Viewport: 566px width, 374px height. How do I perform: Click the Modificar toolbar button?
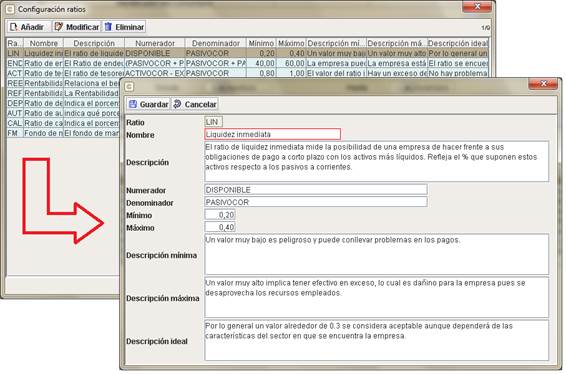[x=77, y=27]
